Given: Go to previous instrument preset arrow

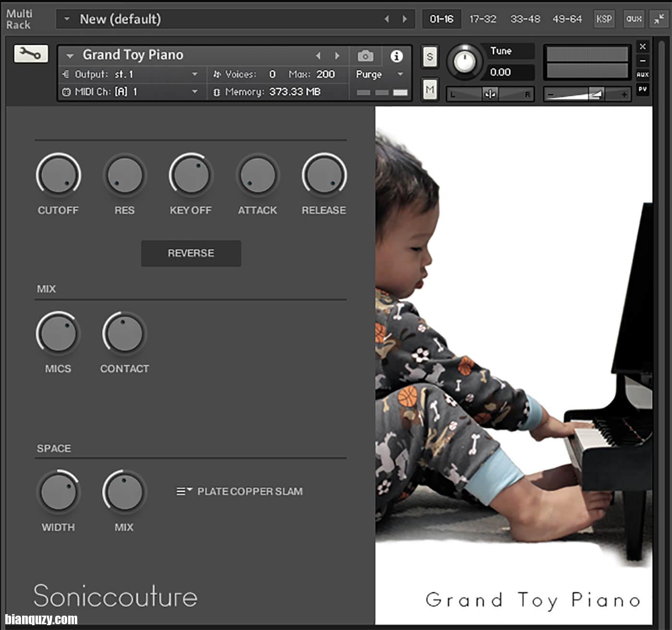Looking at the screenshot, I should click(318, 56).
